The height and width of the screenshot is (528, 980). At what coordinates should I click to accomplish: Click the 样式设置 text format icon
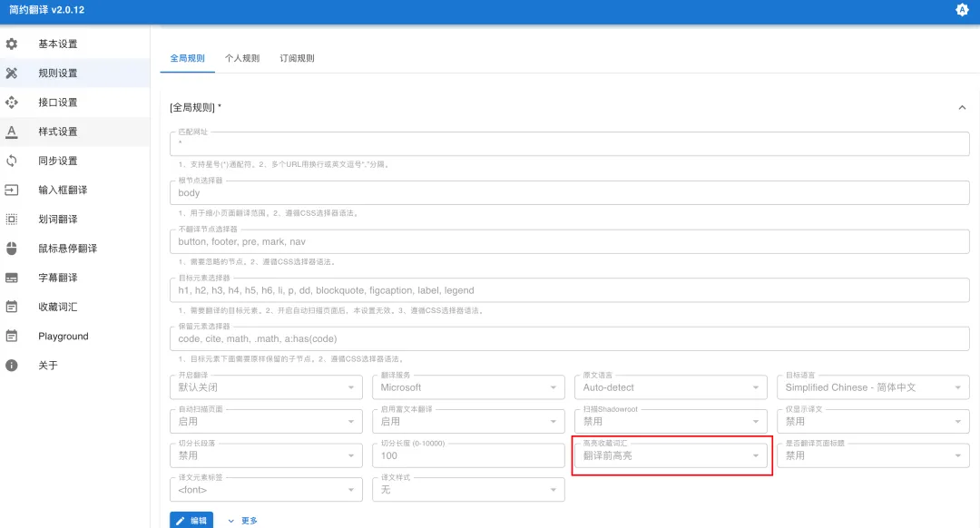coord(12,132)
